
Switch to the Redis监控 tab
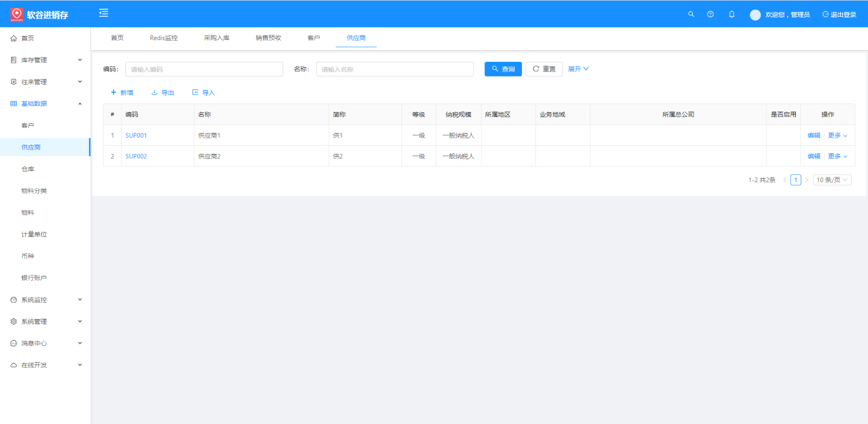click(x=164, y=38)
